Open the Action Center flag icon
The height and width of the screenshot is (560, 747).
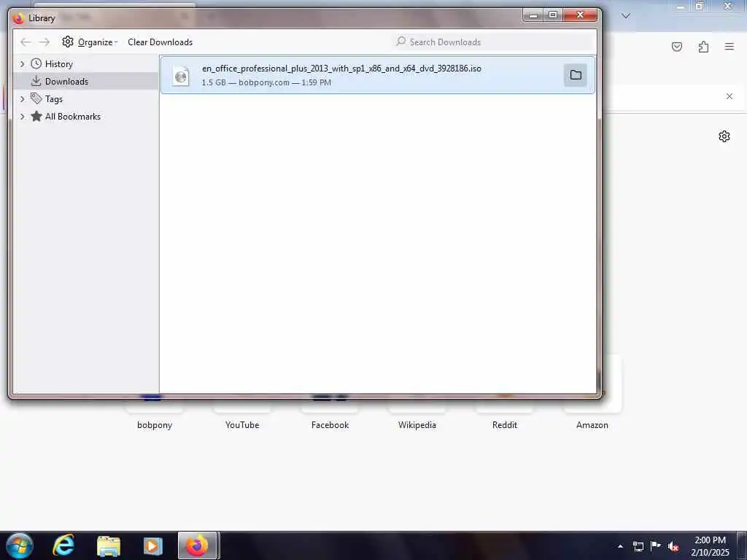656,545
